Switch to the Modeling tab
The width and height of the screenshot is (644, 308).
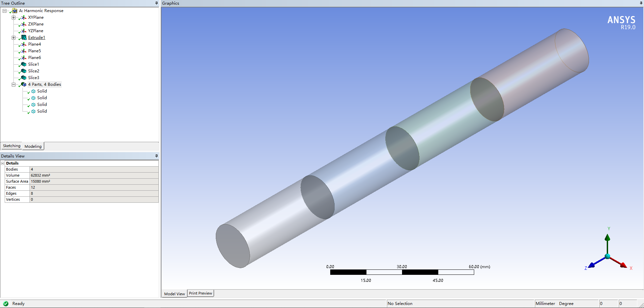pyautogui.click(x=33, y=146)
